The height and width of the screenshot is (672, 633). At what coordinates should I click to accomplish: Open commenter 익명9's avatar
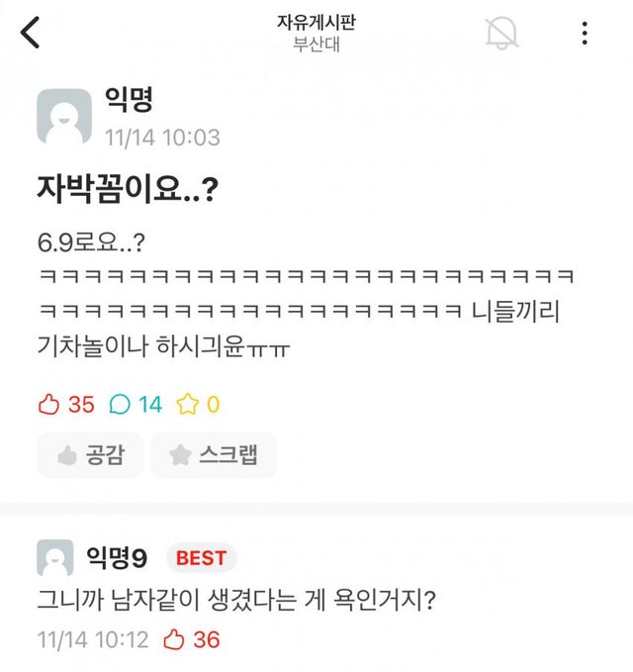tap(55, 558)
